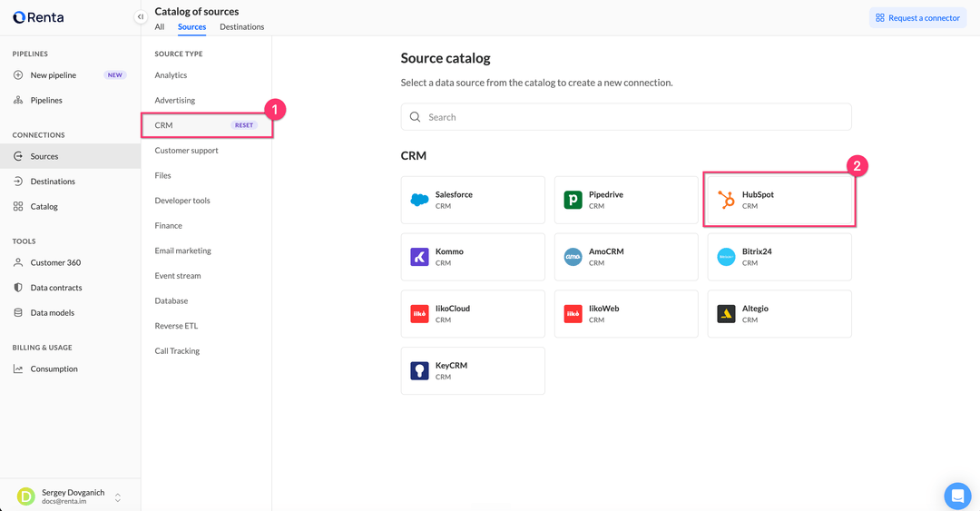Select the Sources tab
The image size is (980, 511).
(191, 27)
